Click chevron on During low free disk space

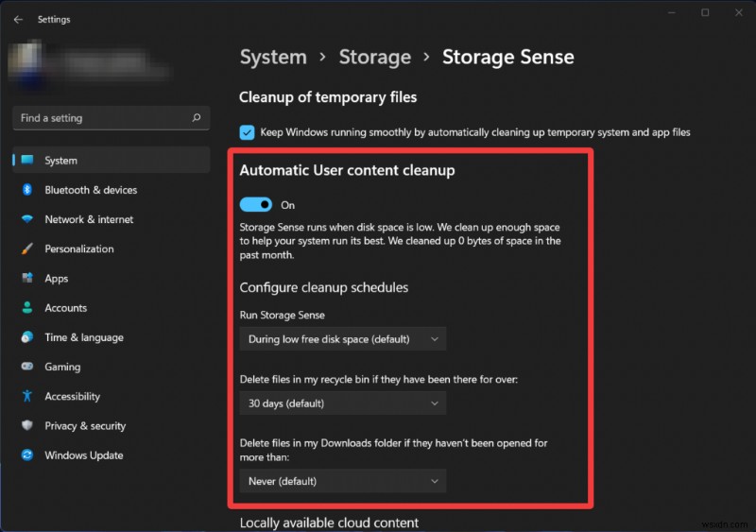(435, 339)
